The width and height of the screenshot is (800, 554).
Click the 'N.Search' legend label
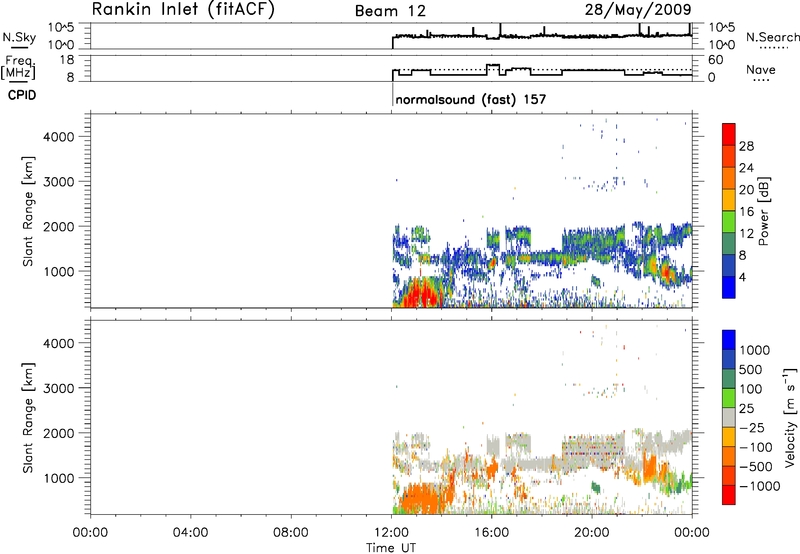772,37
